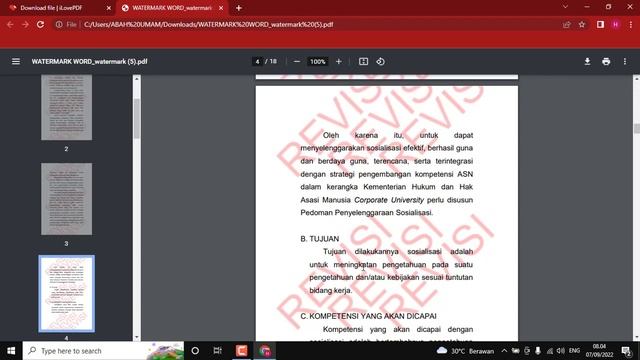640x360 pixels.
Task: Select WATERMARK WORD_watermark tab
Action: click(x=171, y=8)
